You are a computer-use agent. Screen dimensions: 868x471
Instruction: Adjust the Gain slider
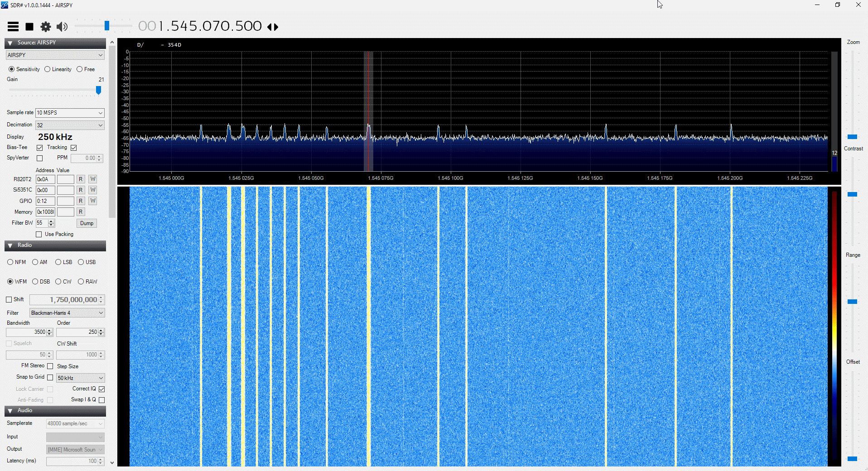98,91
